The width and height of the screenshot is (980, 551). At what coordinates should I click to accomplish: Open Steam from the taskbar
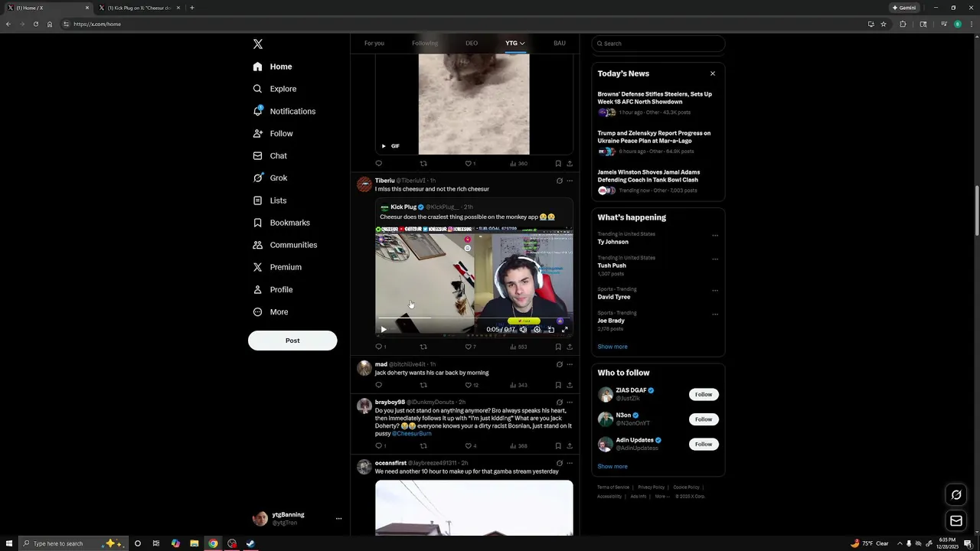250,543
